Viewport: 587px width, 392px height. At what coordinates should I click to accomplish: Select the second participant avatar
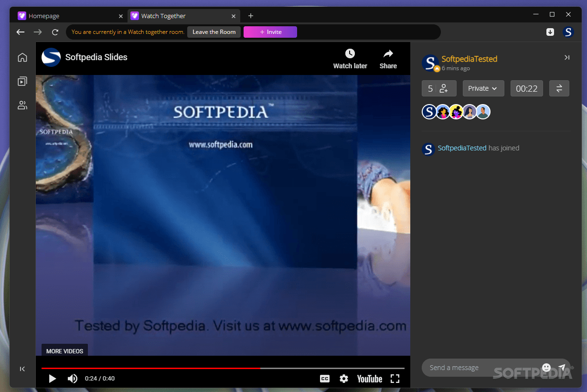[x=443, y=112]
